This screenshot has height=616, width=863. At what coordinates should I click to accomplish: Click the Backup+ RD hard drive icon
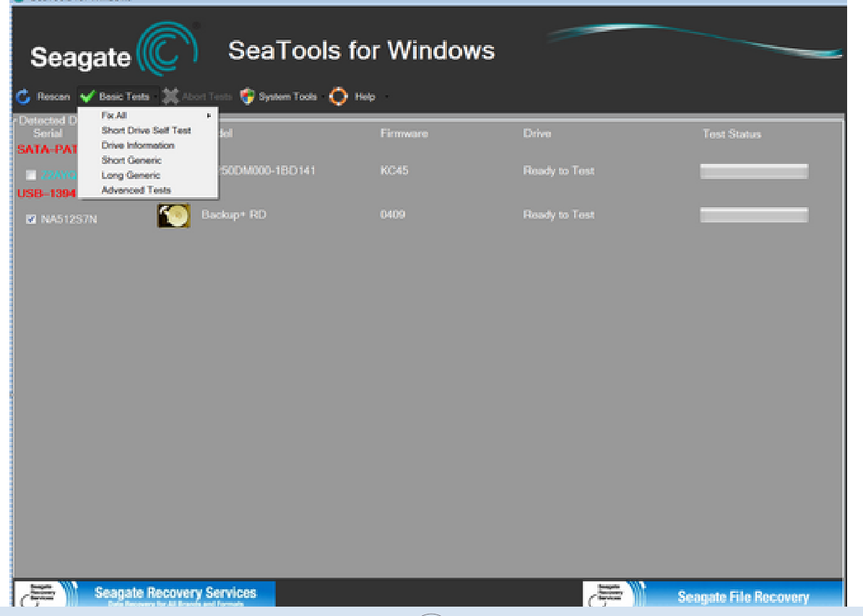173,215
